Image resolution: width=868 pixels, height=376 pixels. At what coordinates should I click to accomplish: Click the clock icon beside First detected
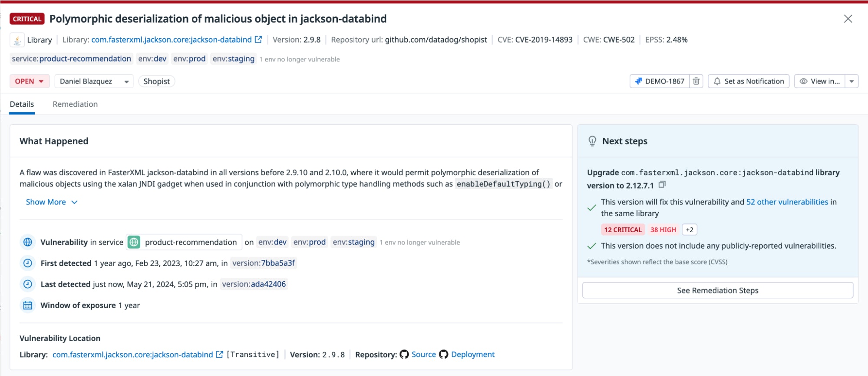pos(28,263)
